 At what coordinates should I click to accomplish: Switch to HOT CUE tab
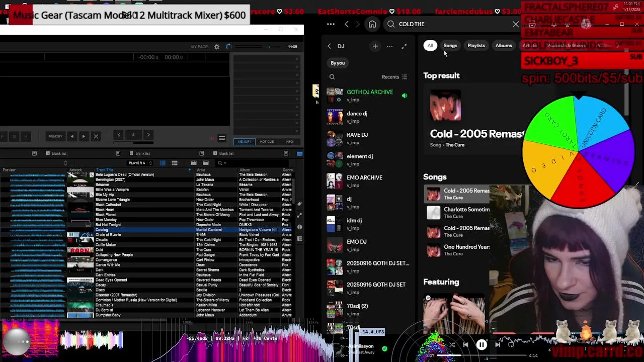[267, 142]
